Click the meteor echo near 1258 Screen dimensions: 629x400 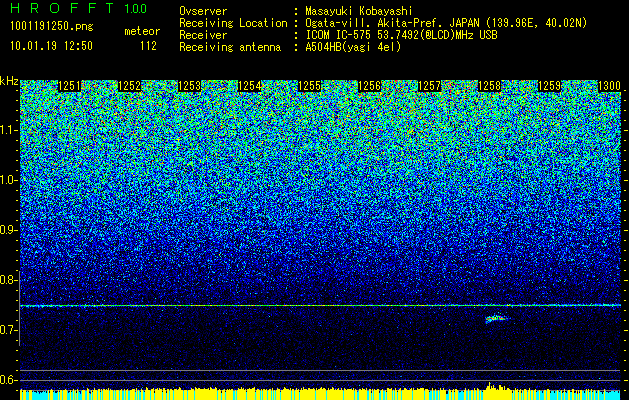[x=497, y=319]
